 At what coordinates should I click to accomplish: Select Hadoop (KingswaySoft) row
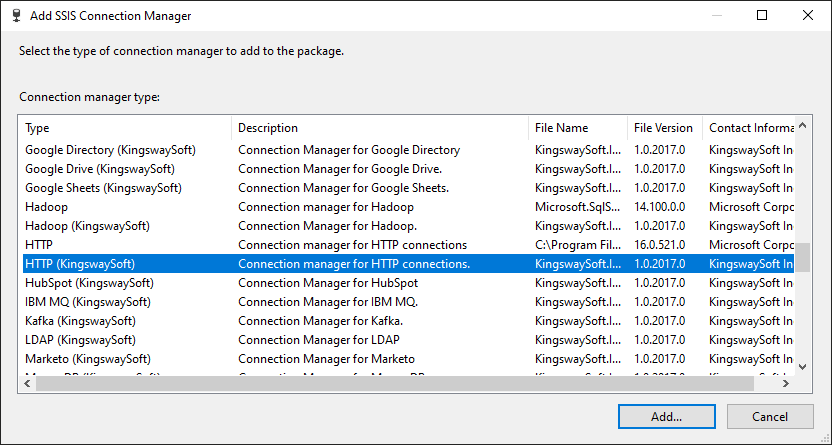coord(408,226)
